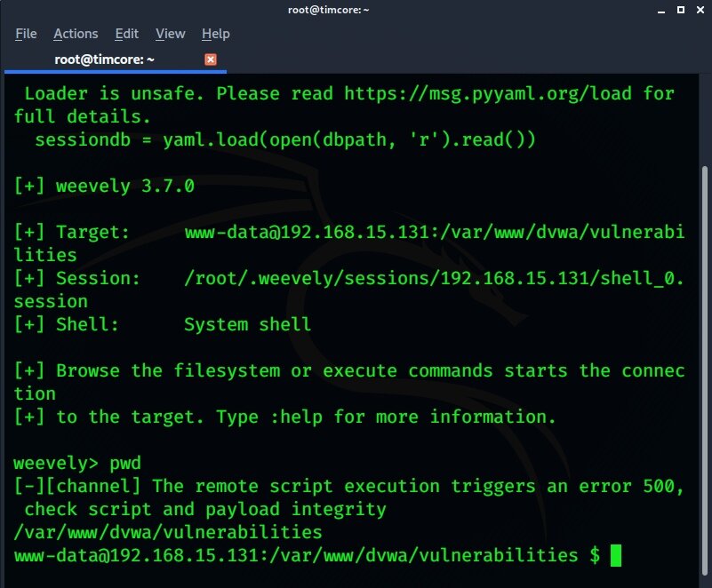
Task: Open the File menu
Action: click(x=26, y=34)
